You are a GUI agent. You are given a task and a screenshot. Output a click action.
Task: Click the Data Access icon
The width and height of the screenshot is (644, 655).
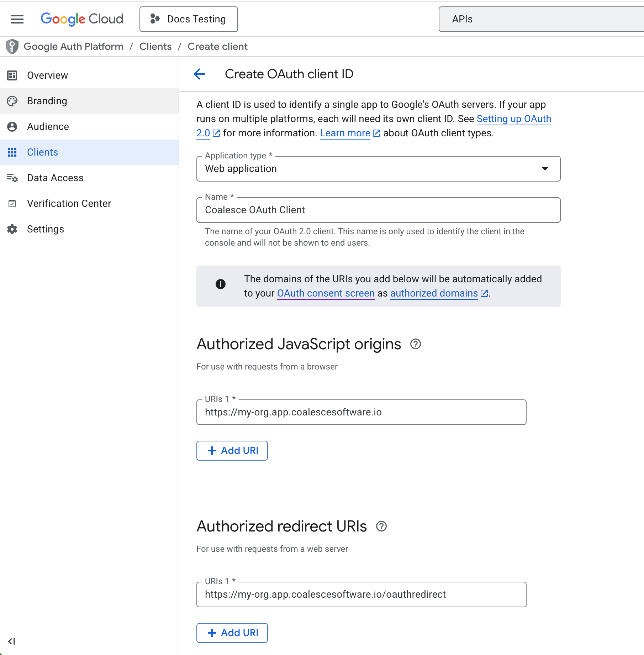(12, 178)
